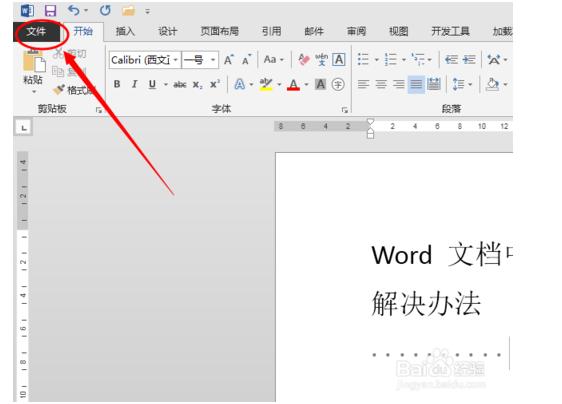Open the font name dropdown arrow

tap(176, 60)
